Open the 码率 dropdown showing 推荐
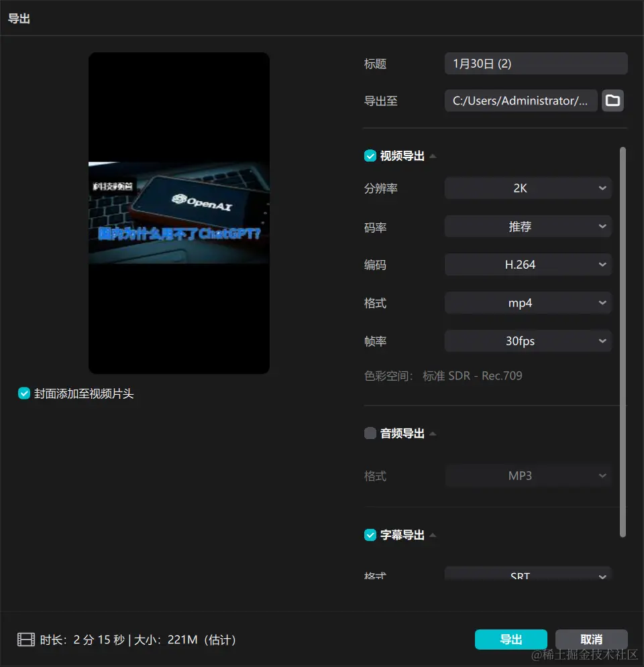644x667 pixels. [528, 226]
